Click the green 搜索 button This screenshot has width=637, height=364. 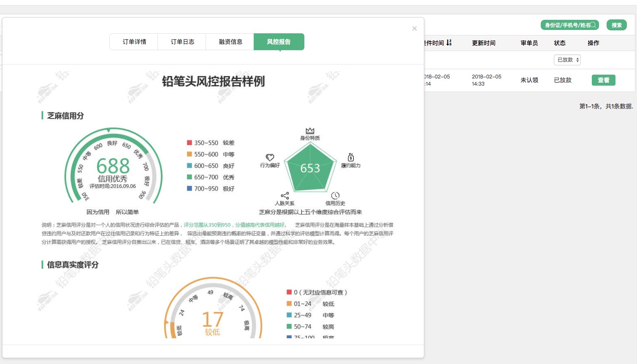coord(617,25)
